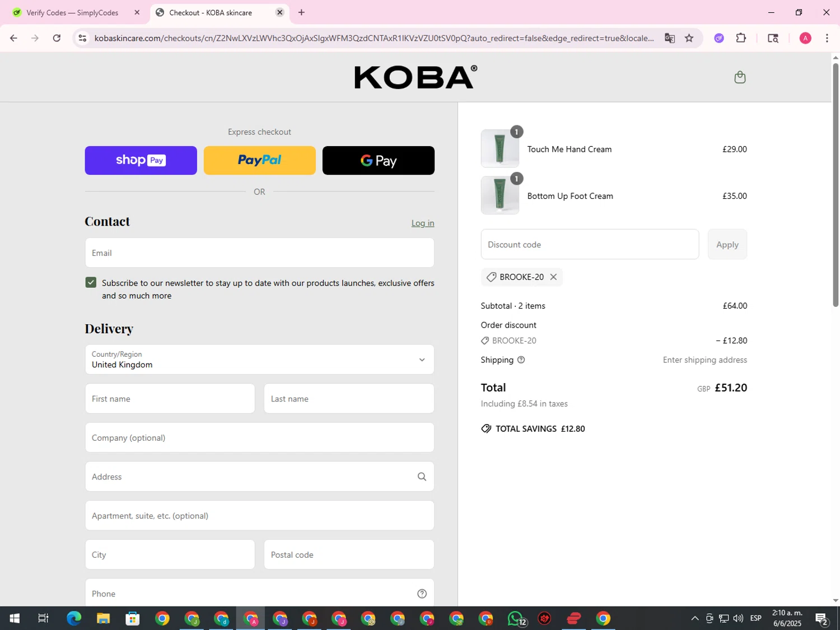Uncheck the newsletter subscription checkbox
This screenshot has height=630, width=840.
point(91,282)
